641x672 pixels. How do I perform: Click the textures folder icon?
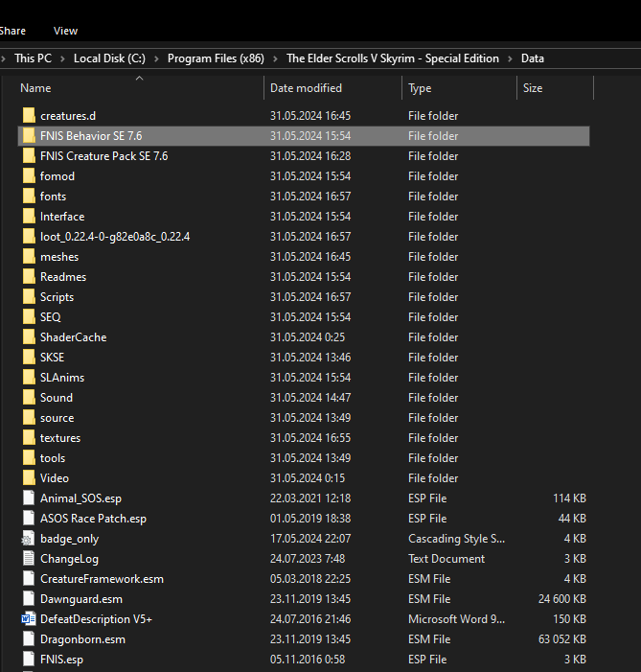[29, 438]
